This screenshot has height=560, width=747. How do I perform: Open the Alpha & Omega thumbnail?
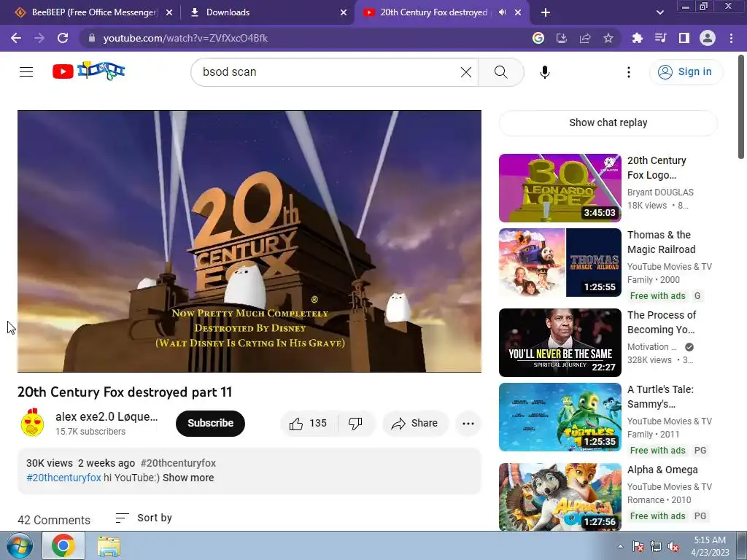point(560,497)
